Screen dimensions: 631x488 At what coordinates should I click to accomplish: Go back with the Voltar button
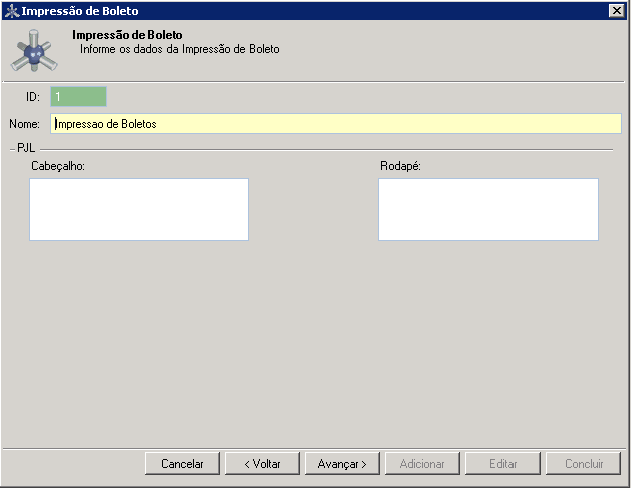pos(262,463)
